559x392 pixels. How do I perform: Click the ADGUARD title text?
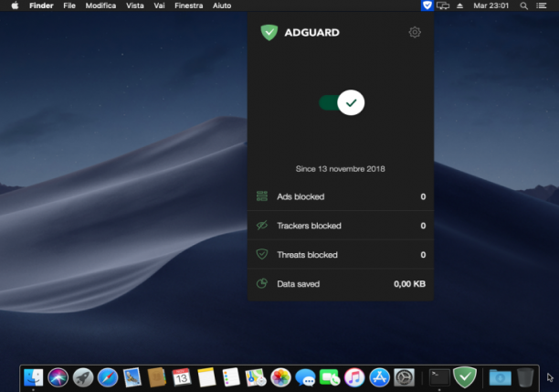coord(311,33)
